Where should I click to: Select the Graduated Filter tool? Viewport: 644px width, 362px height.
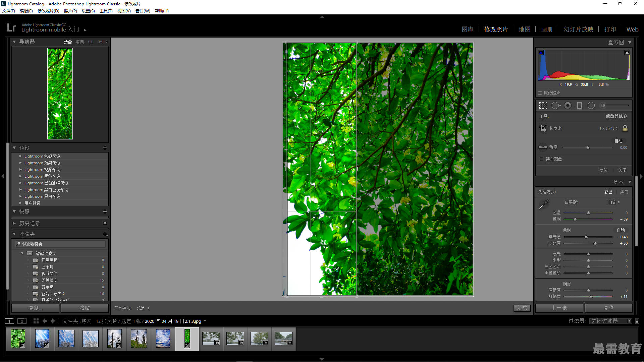point(579,106)
